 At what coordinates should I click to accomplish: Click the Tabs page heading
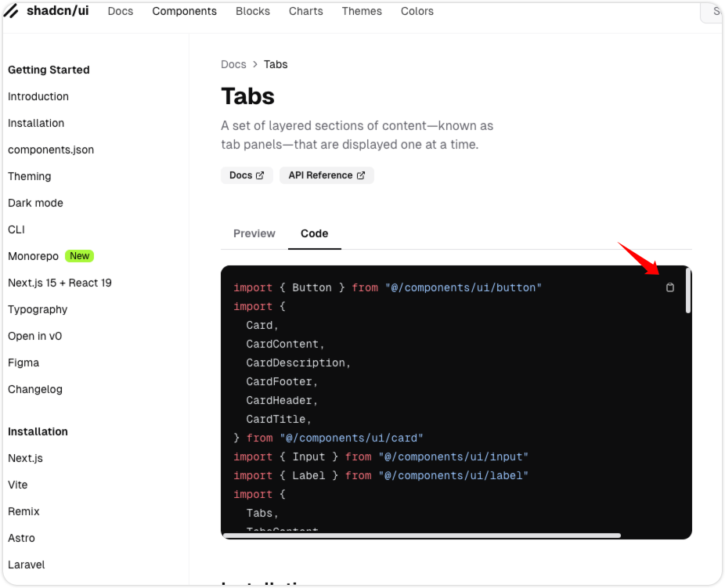248,96
